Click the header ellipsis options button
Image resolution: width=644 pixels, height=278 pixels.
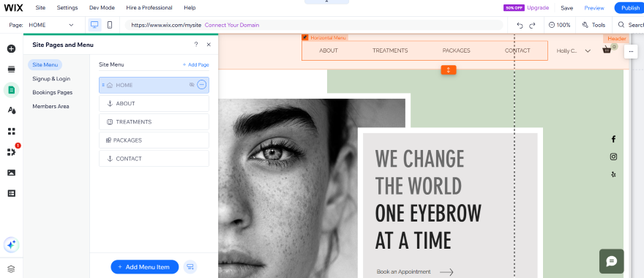point(631,51)
